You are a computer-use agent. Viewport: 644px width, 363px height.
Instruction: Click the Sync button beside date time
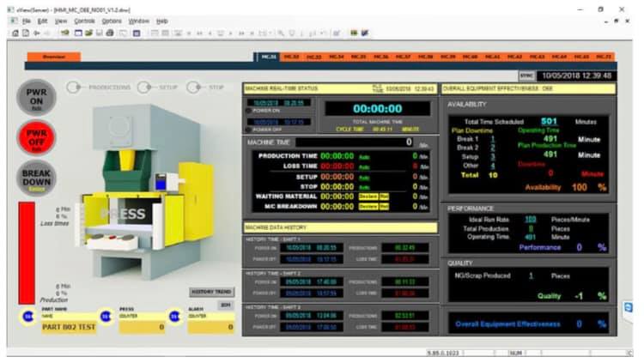[526, 76]
